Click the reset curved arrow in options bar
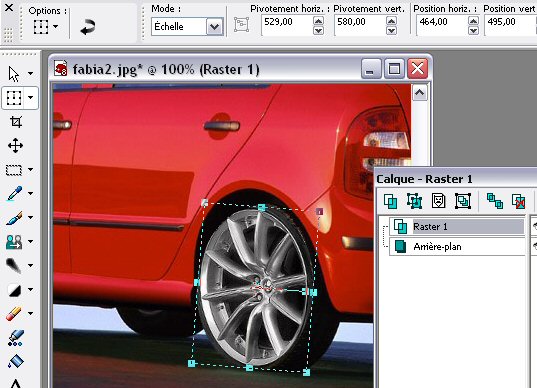The height and width of the screenshot is (388, 537). point(88,27)
